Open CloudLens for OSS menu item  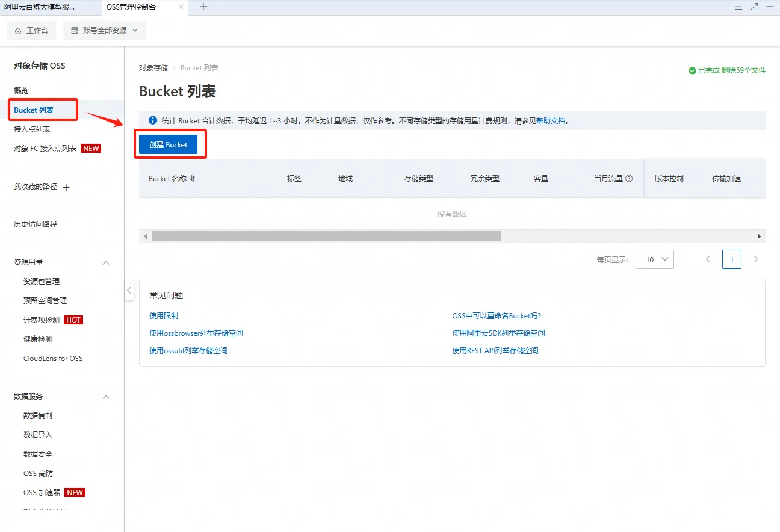pos(53,359)
